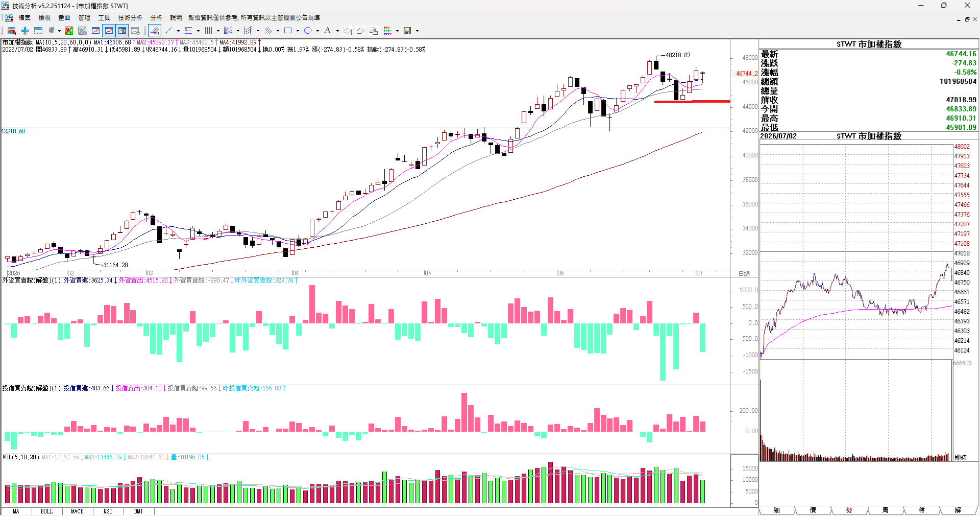Switch to the MACD indicator tab
Viewport: 980px width, 516px height.
click(x=77, y=511)
